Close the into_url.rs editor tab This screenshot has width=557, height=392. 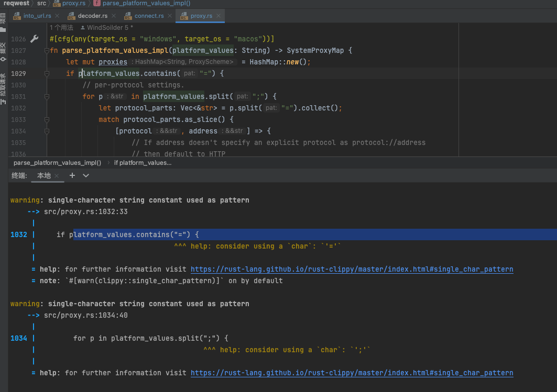[x=57, y=16]
